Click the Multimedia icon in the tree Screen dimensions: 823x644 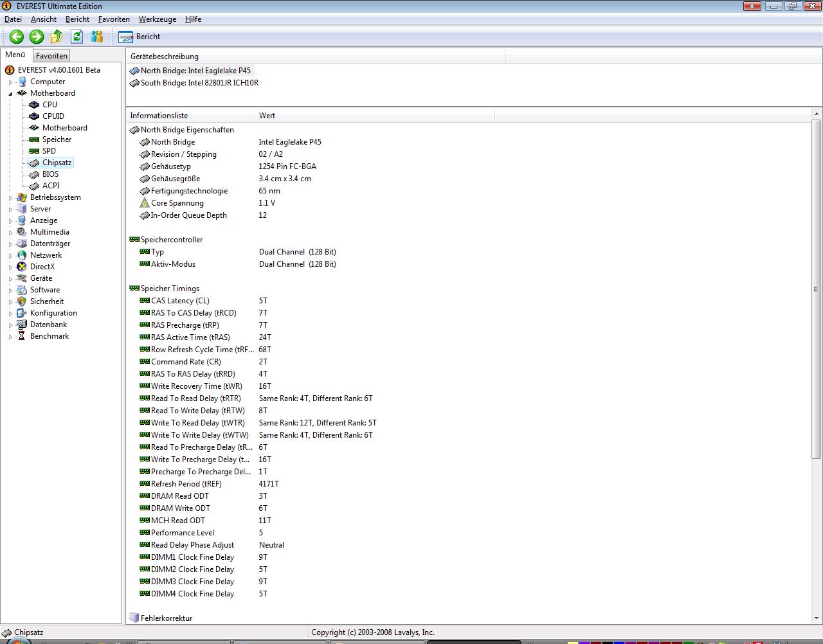tap(22, 232)
